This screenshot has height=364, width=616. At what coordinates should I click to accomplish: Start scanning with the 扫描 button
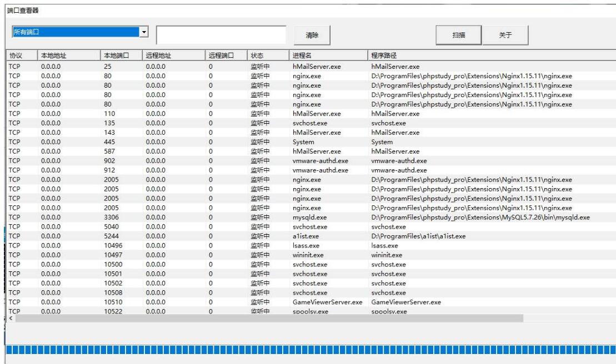click(458, 35)
